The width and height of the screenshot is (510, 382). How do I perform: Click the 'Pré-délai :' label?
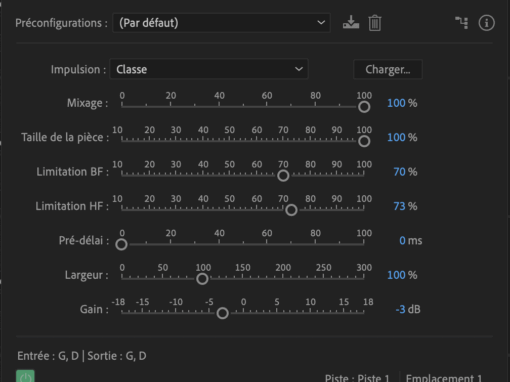point(84,240)
